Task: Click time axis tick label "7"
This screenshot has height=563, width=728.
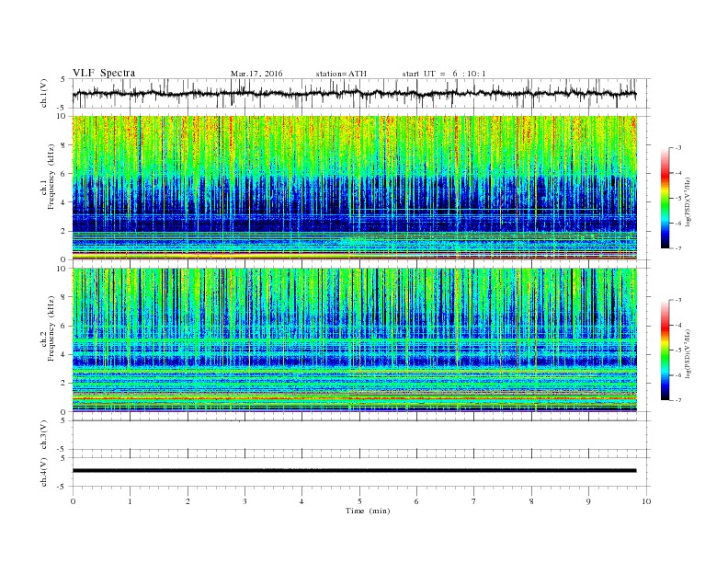Action: 474,501
